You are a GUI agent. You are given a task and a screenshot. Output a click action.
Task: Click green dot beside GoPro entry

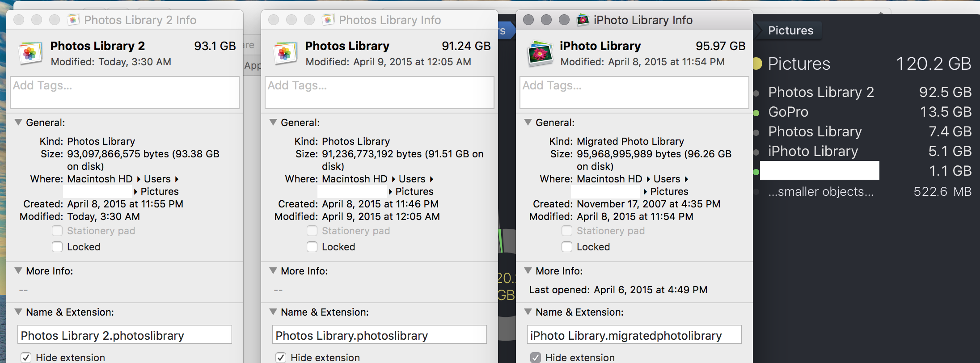click(756, 113)
